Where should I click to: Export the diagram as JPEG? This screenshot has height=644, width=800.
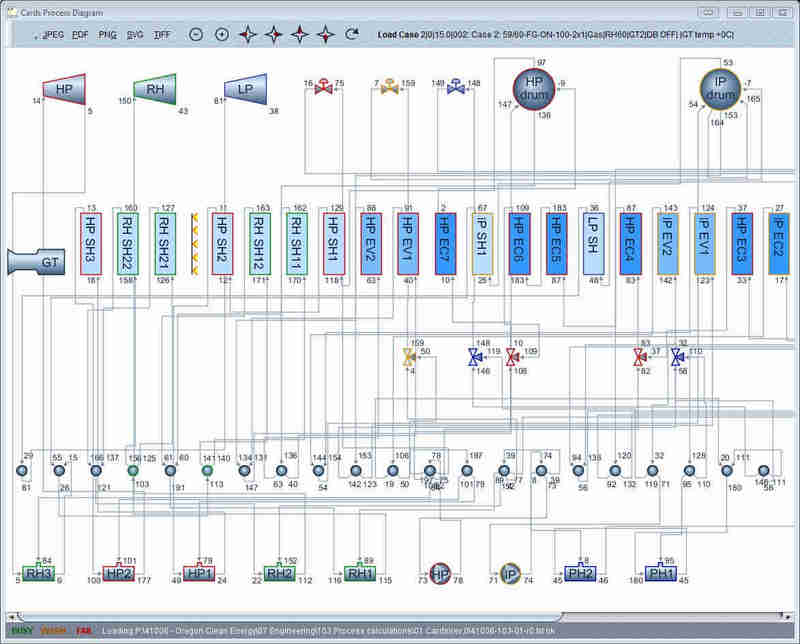(54, 35)
